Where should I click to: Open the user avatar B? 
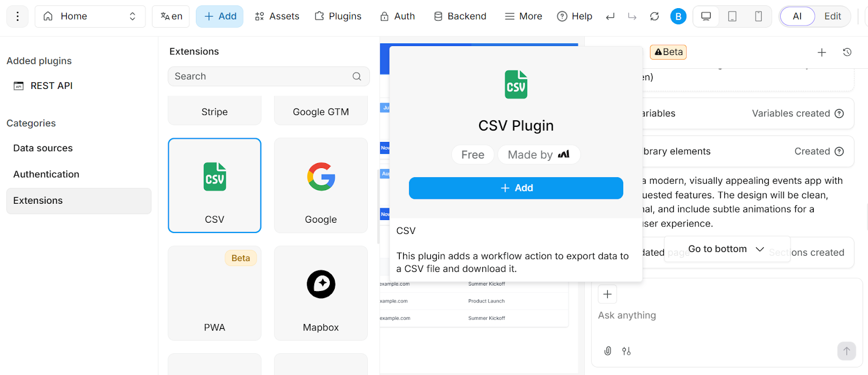pos(678,16)
